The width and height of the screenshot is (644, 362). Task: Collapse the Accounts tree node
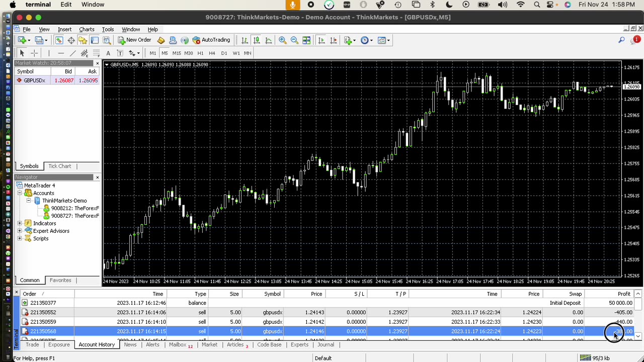click(20, 193)
